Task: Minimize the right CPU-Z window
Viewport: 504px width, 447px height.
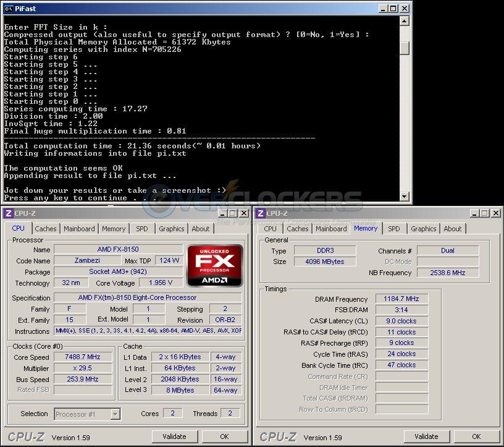Action: tap(474, 213)
